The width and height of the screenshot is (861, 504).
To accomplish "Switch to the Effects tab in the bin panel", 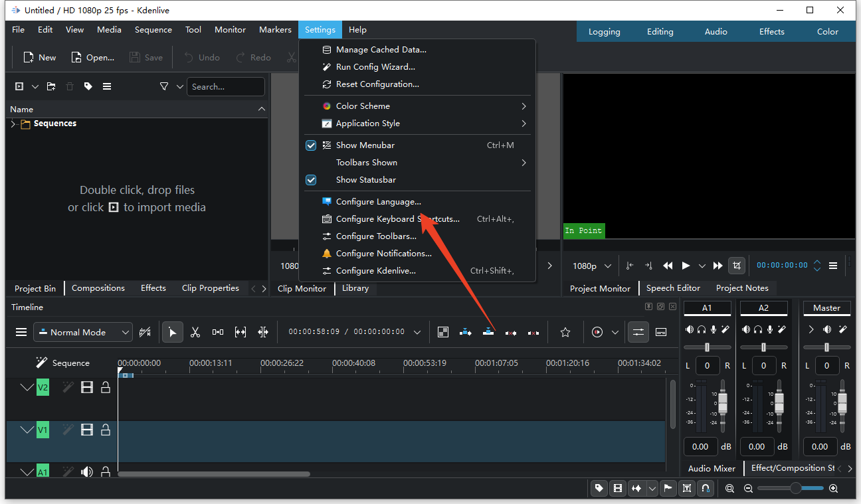I will [153, 288].
